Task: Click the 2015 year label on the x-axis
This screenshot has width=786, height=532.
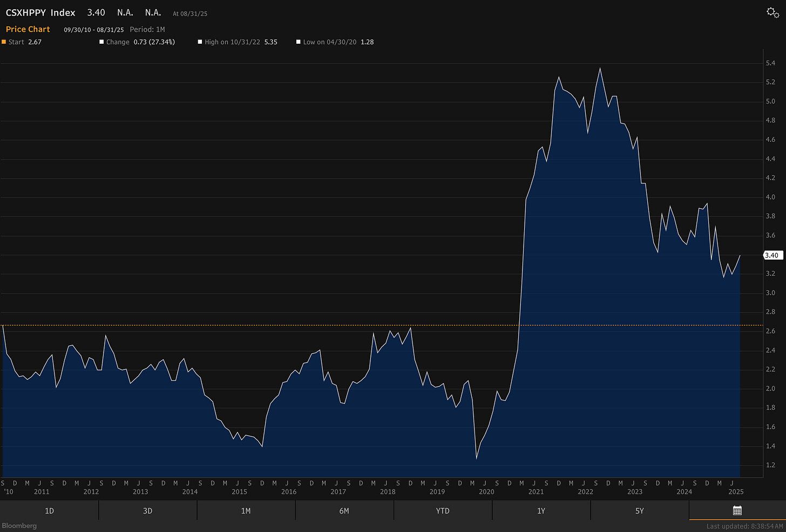Action: click(240, 492)
